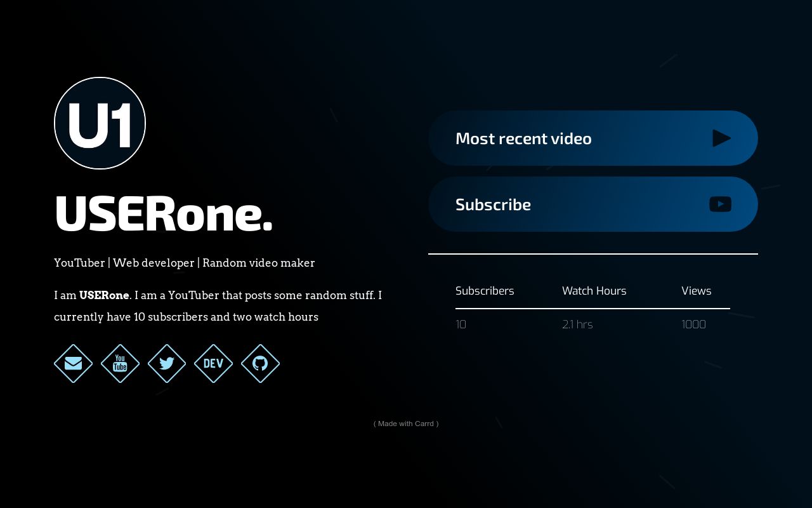Select the Subscribers column header
Image resolution: width=812 pixels, height=508 pixels.
pos(485,290)
